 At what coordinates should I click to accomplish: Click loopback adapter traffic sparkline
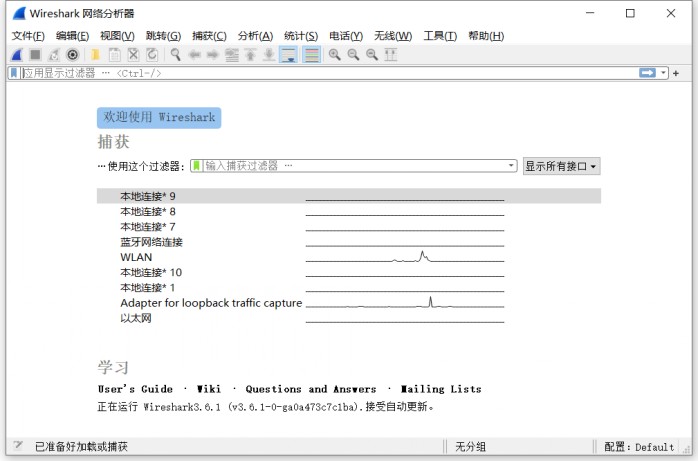(x=405, y=303)
